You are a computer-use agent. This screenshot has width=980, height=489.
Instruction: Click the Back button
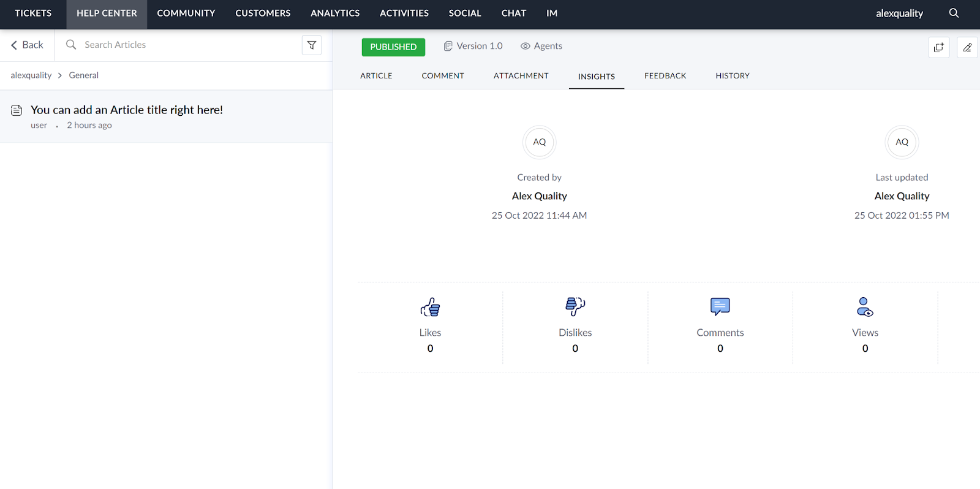(28, 45)
